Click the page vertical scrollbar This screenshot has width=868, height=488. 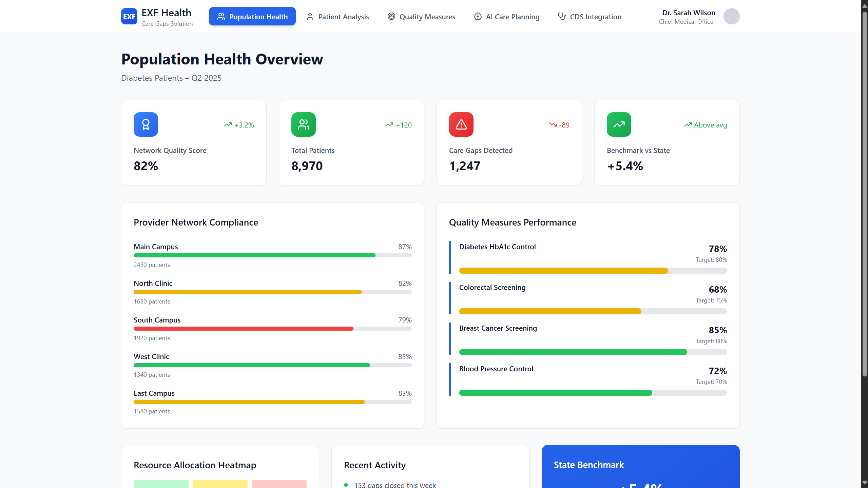point(865,193)
